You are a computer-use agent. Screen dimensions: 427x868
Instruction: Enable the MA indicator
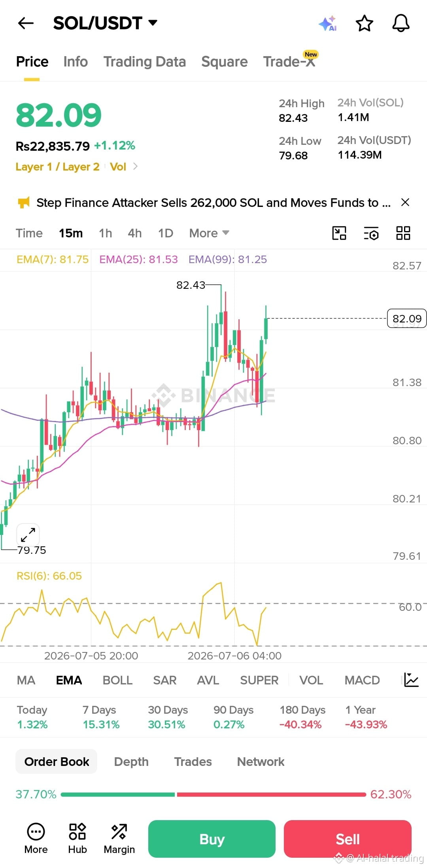pyautogui.click(x=26, y=680)
